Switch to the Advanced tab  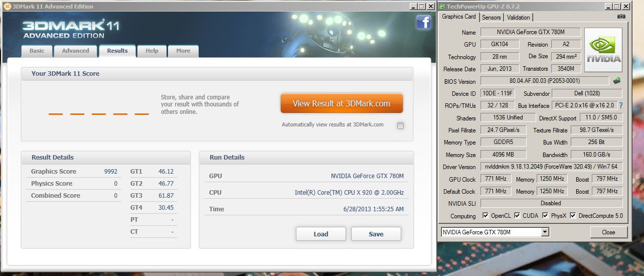pyautogui.click(x=75, y=51)
